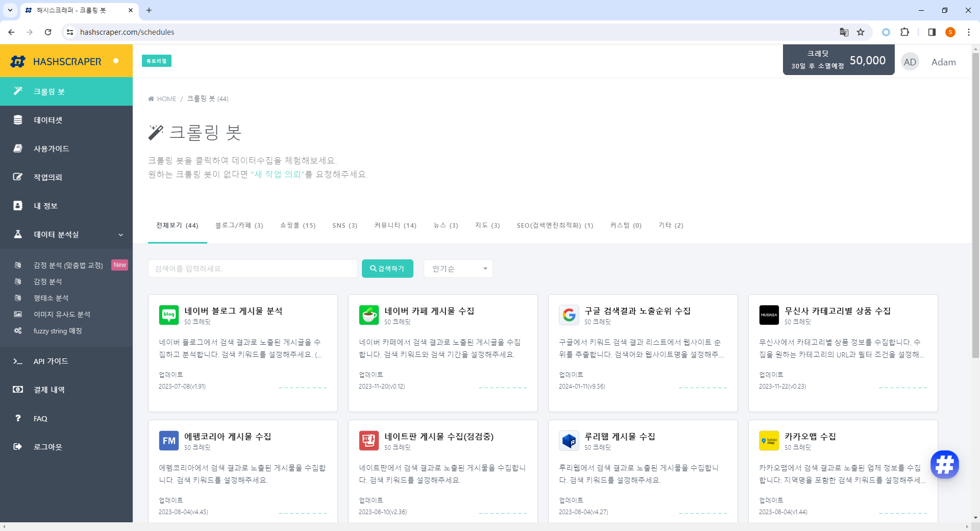Click the yellow status dot beside HASHSCRAPER

coord(116,61)
